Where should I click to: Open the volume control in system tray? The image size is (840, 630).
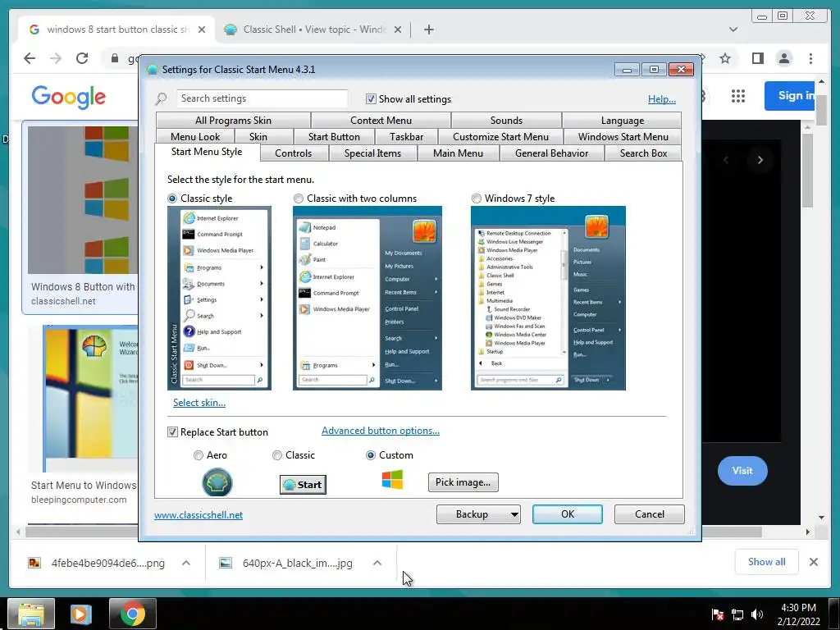point(756,614)
